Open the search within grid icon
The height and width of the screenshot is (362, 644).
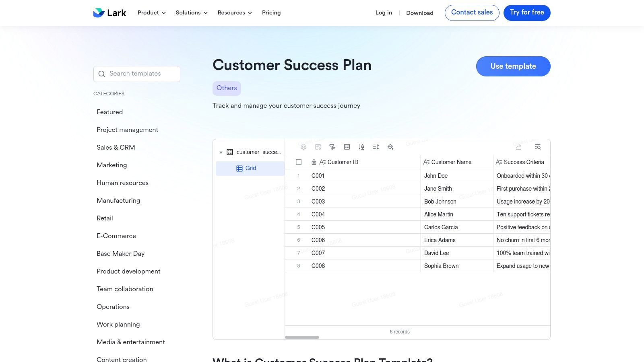pos(538,147)
